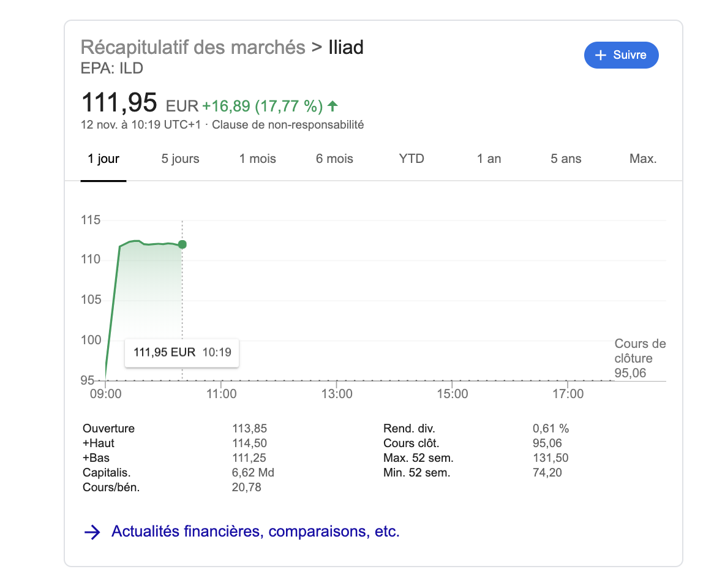Show the 6 mois chart
This screenshot has height=588, width=714.
[x=334, y=159]
